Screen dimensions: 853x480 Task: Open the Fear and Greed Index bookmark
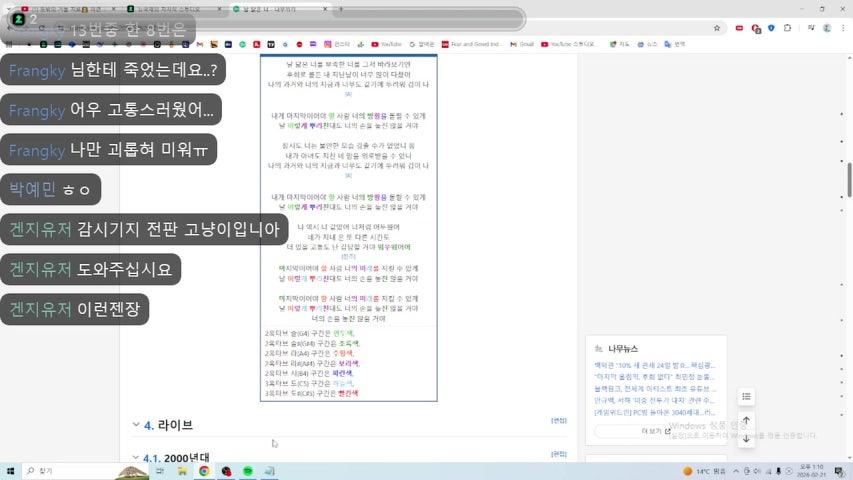coord(471,44)
